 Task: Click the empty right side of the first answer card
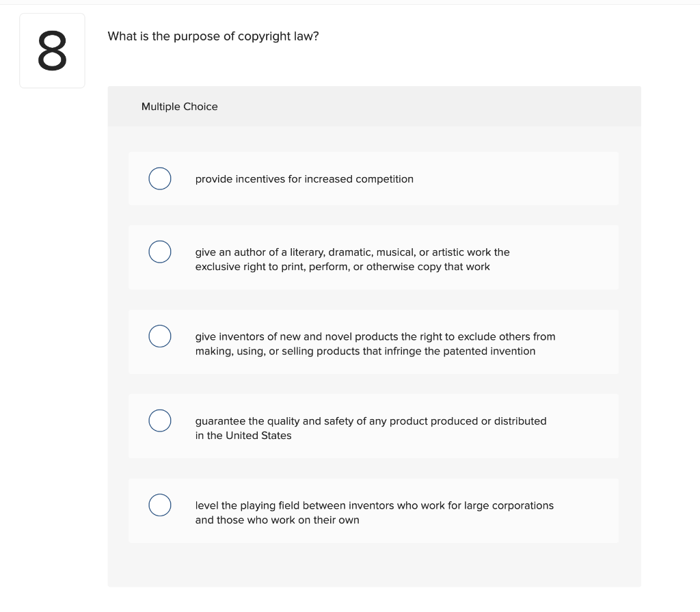coord(527,178)
